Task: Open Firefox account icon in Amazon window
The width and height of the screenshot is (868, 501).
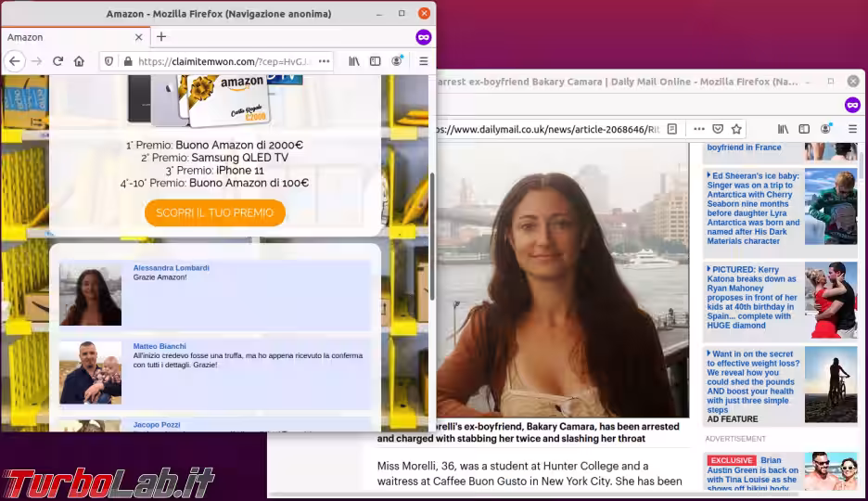Action: tap(397, 61)
